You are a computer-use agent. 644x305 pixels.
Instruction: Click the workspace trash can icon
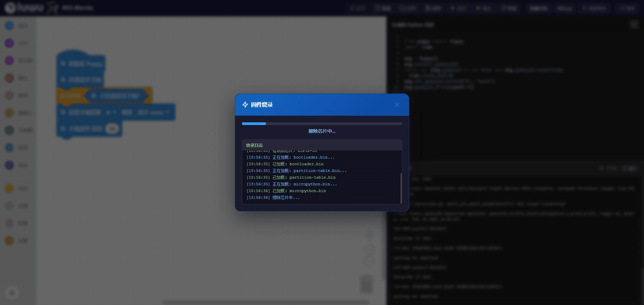coord(366,284)
